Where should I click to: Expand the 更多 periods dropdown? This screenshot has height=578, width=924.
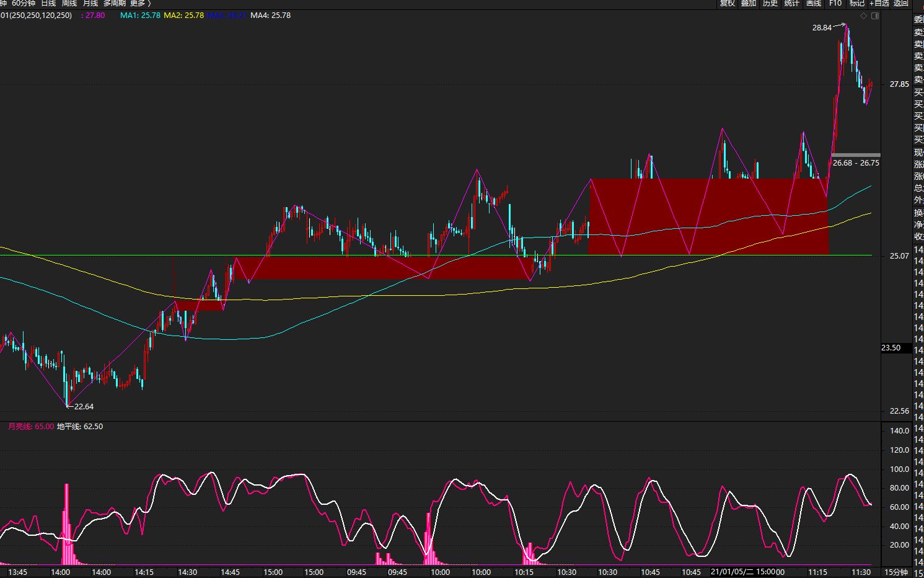point(140,3)
